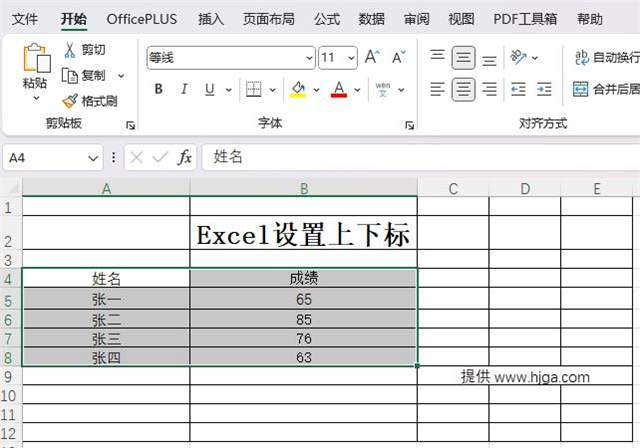Decrease indent icon
This screenshot has width=640, height=448.
click(x=518, y=89)
